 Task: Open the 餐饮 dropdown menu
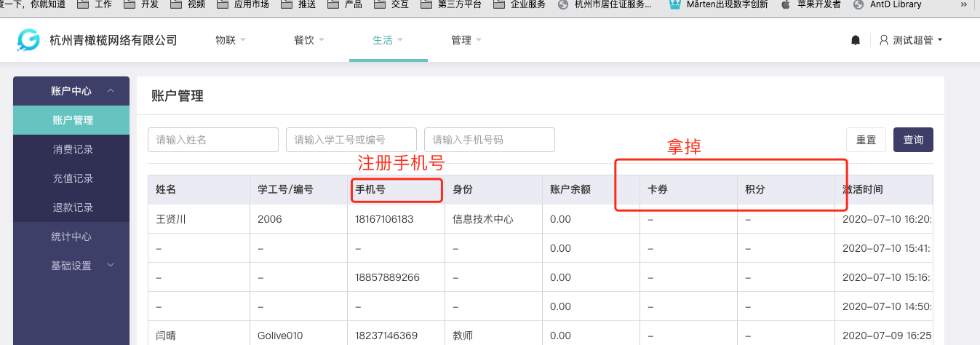[309, 40]
